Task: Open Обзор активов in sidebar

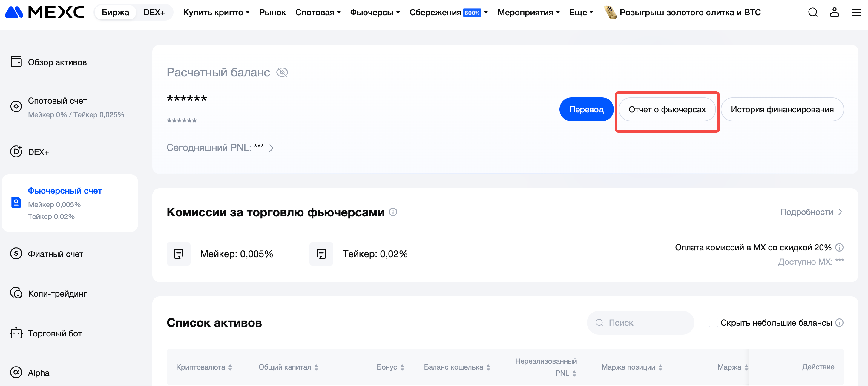Action: tap(57, 62)
